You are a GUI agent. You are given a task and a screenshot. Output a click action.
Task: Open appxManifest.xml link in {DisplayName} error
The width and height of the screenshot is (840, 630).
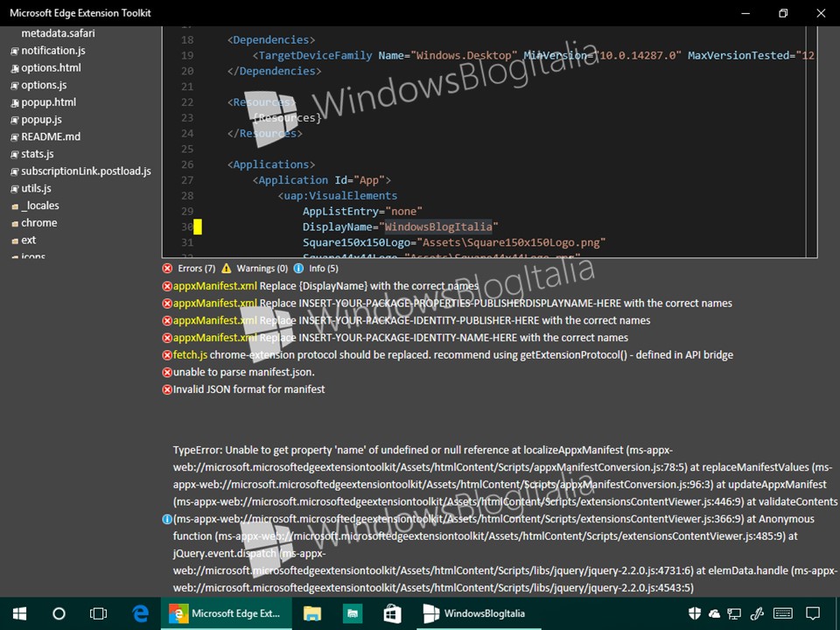(215, 286)
